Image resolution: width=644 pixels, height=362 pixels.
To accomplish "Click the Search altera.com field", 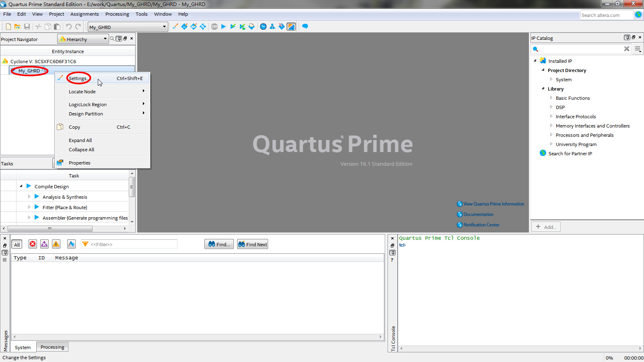I will coord(607,15).
